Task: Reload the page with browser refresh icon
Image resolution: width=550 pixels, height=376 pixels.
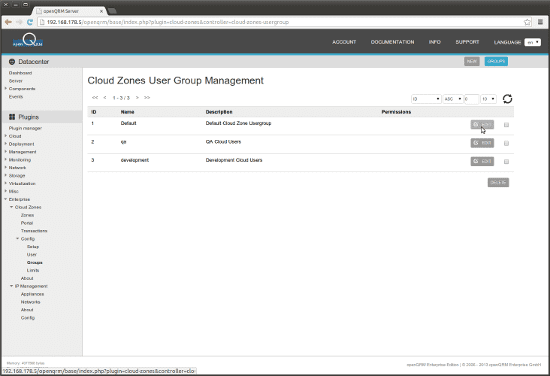Action: coord(30,22)
